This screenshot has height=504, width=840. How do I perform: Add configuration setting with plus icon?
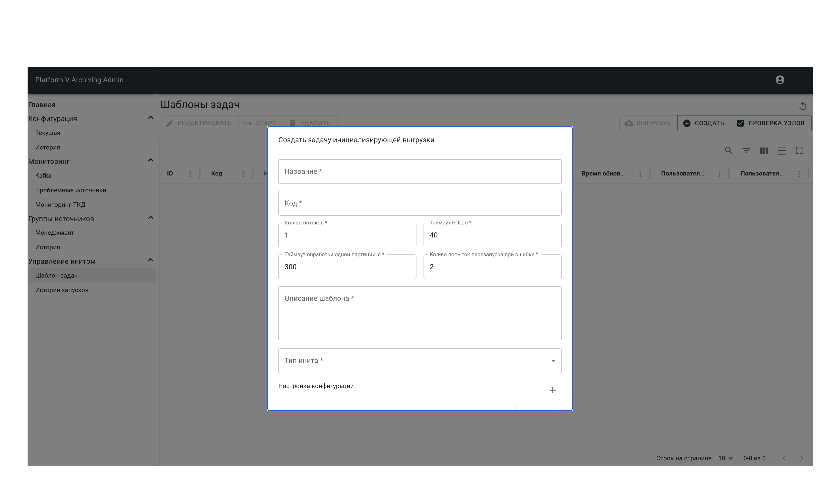tap(553, 390)
